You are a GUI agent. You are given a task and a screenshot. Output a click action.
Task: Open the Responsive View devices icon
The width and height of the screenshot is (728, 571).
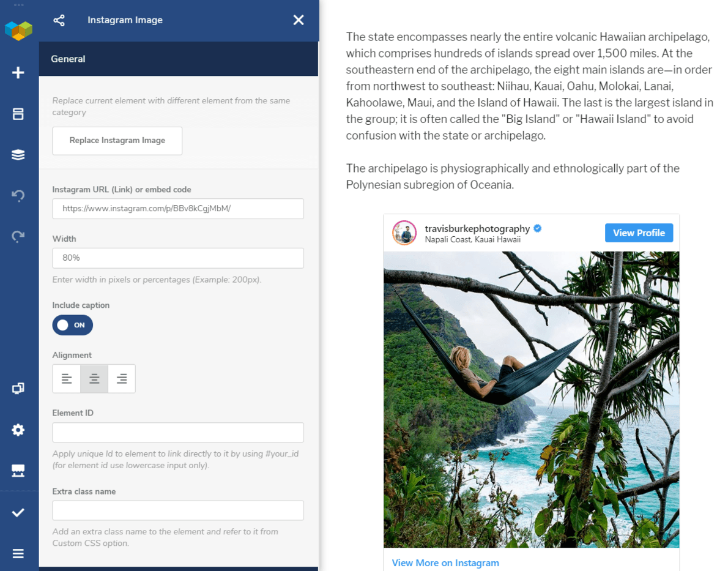click(x=18, y=389)
